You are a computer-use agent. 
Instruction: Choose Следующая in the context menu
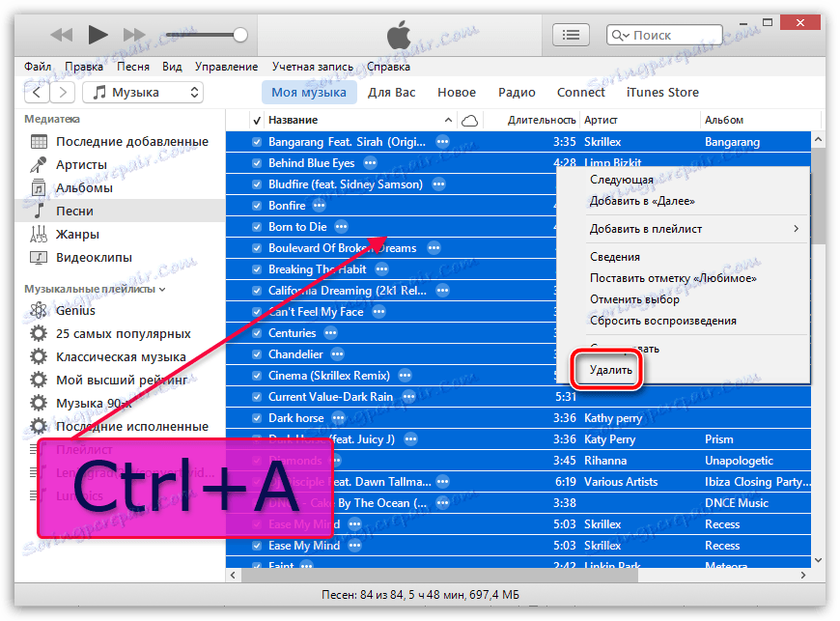tap(622, 180)
